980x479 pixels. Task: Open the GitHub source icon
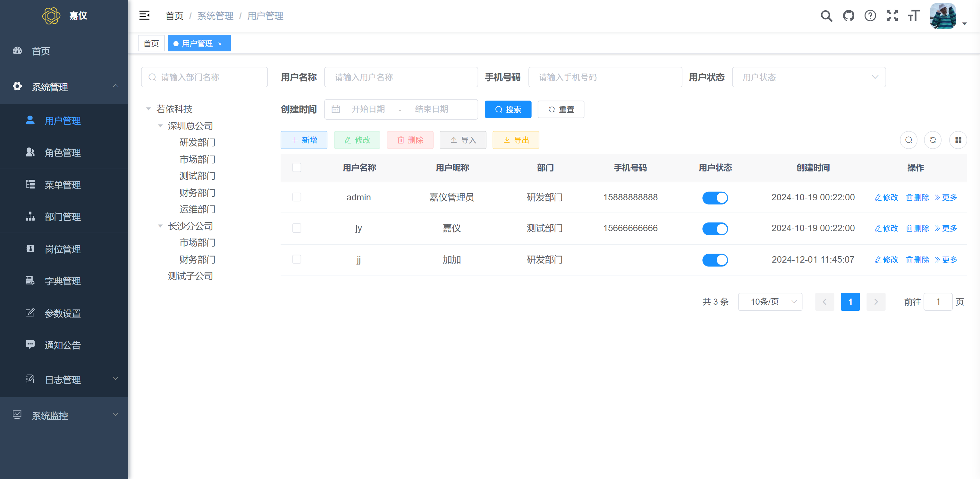coord(848,16)
